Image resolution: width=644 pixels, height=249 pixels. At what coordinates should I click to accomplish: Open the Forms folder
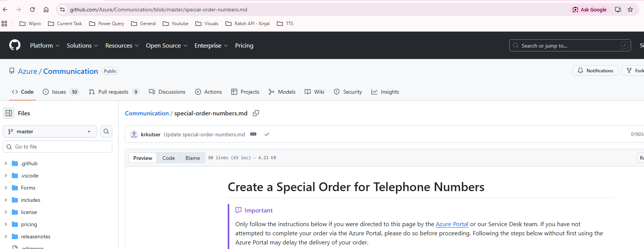28,188
